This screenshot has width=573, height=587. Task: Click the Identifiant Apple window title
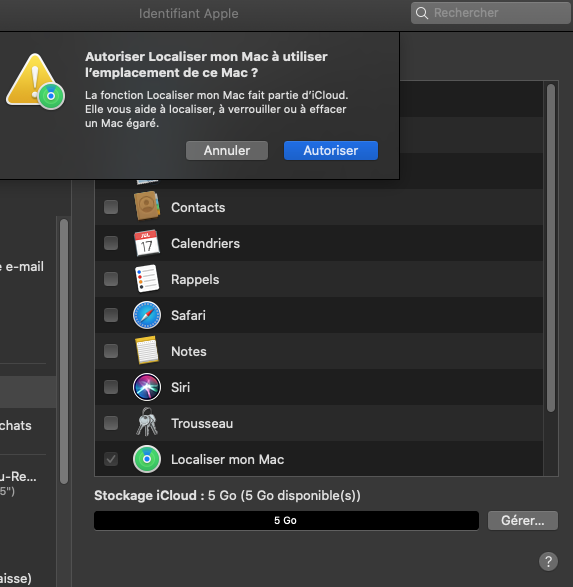(188, 13)
